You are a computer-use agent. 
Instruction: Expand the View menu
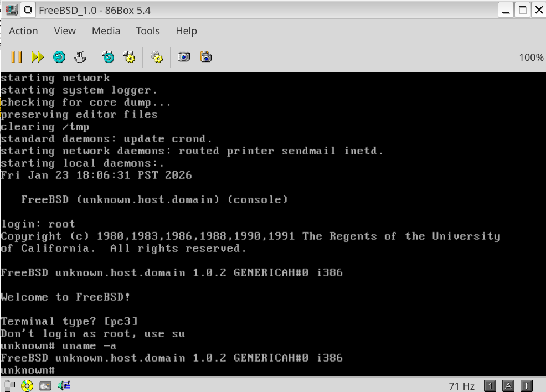point(65,31)
